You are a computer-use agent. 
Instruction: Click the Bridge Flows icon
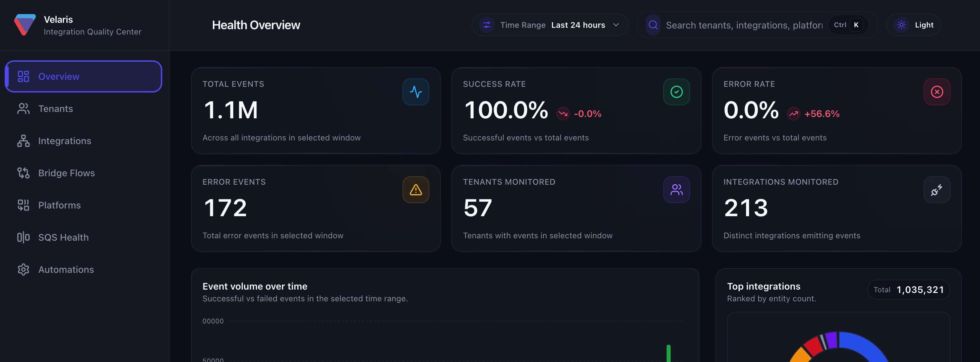click(x=23, y=173)
